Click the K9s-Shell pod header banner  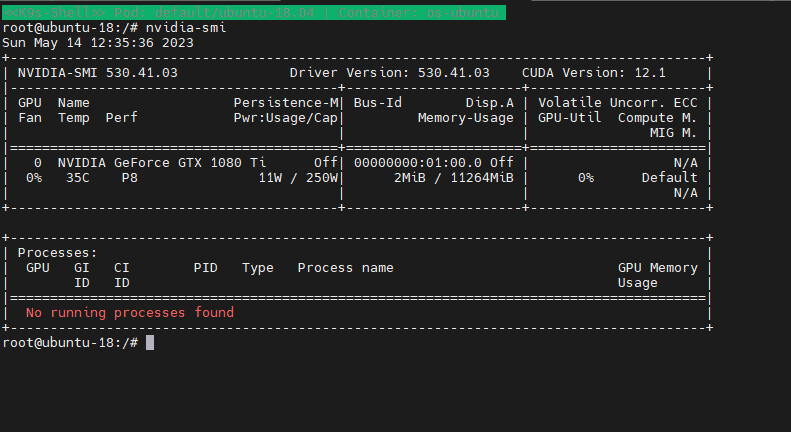click(254, 12)
